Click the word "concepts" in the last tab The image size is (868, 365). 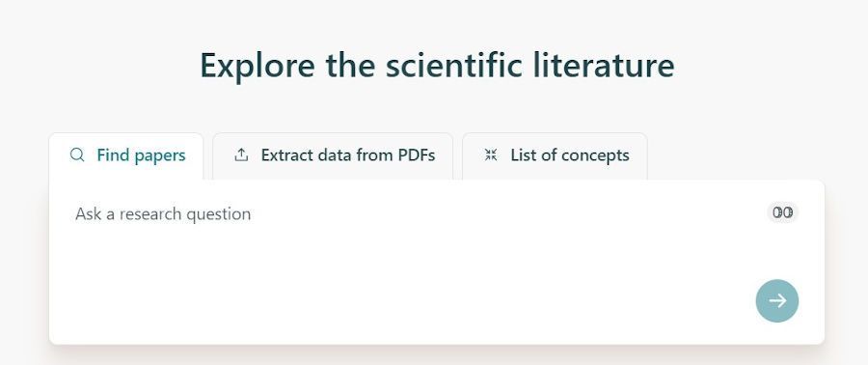[x=594, y=155]
